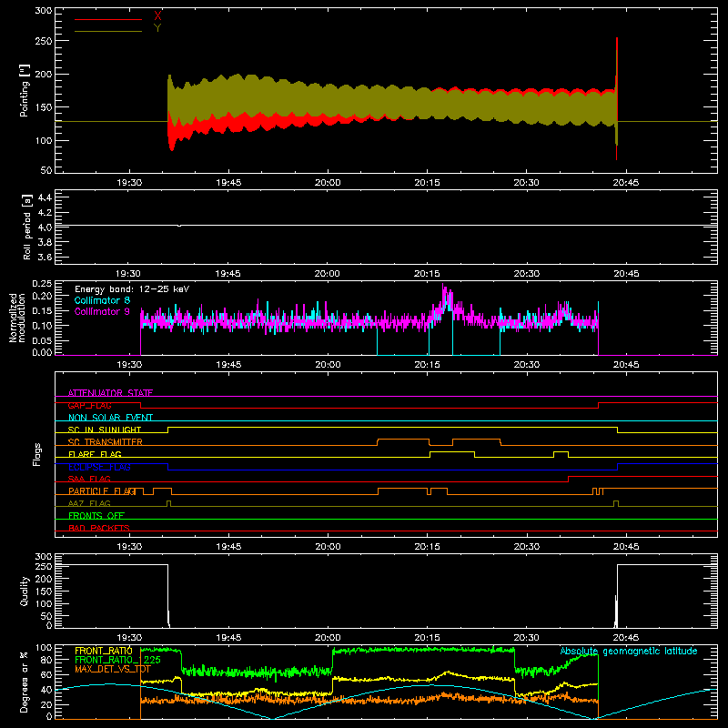Click the 'SAA_FLAG' flag label
728x728 pixels.
[x=89, y=480]
